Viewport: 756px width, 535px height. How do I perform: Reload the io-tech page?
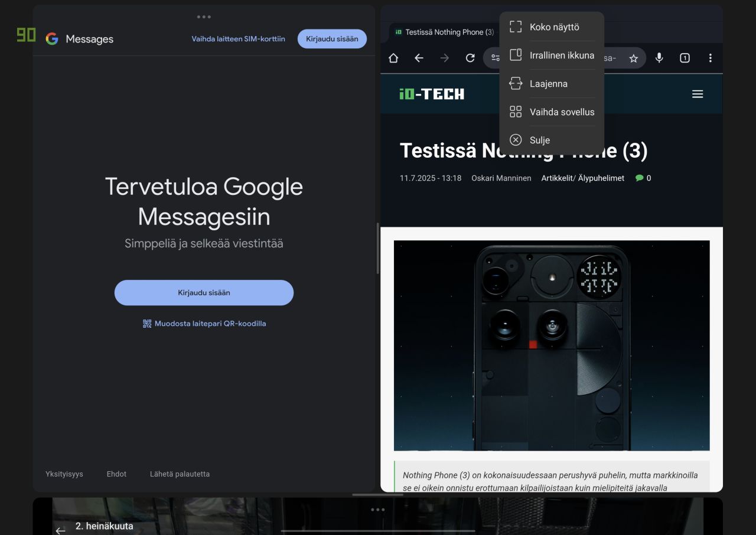click(470, 58)
